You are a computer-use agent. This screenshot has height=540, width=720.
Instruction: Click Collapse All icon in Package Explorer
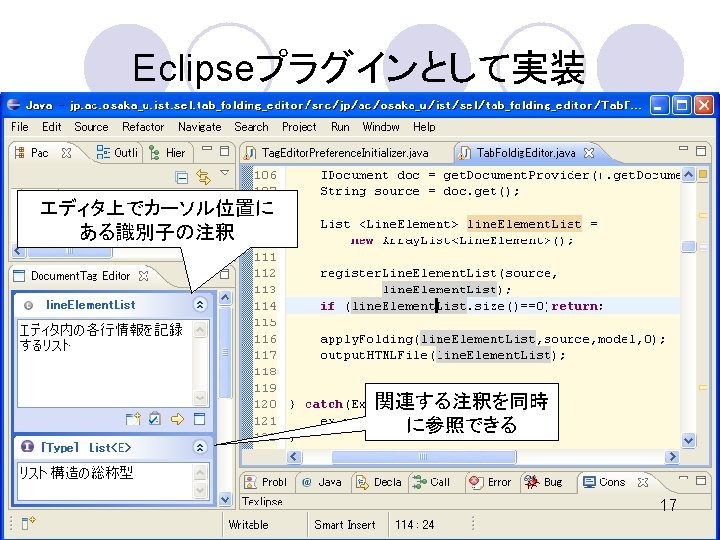182,177
